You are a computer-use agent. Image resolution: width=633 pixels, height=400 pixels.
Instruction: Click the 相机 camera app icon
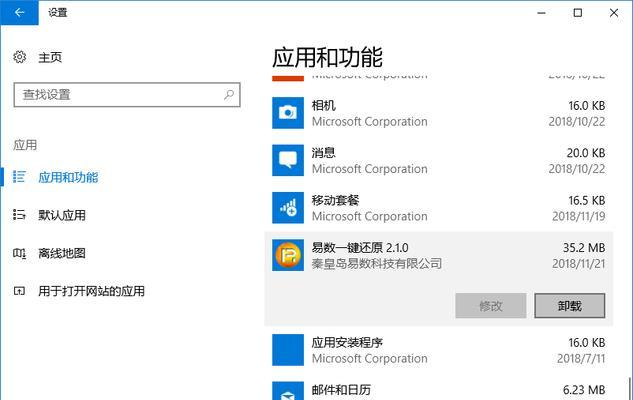[x=288, y=113]
